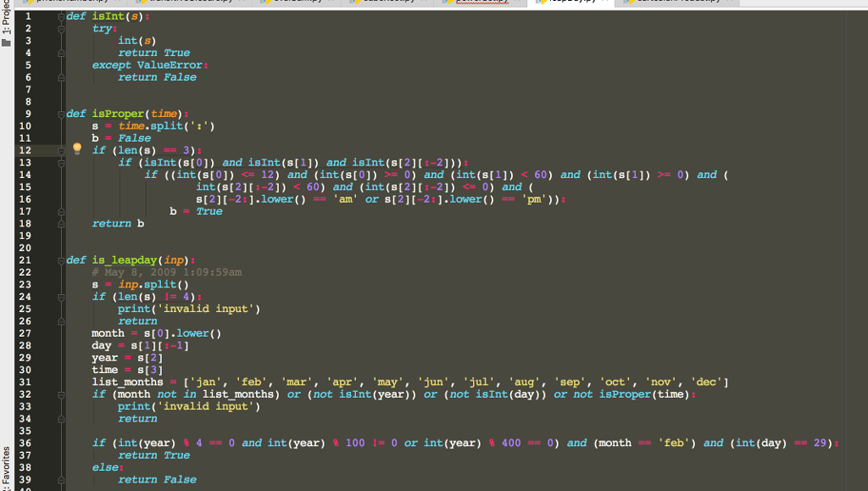Click the number 12 literal on line 14
The image size is (868, 491).
267,175
